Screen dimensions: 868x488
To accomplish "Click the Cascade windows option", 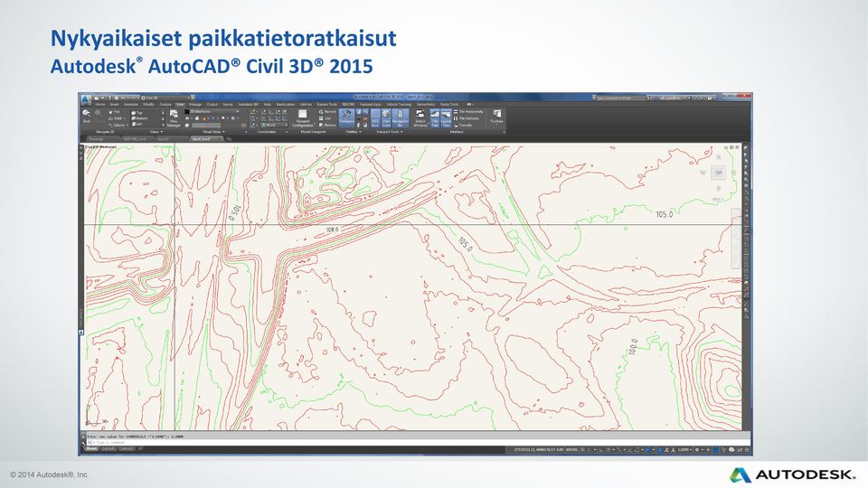I will point(463,126).
